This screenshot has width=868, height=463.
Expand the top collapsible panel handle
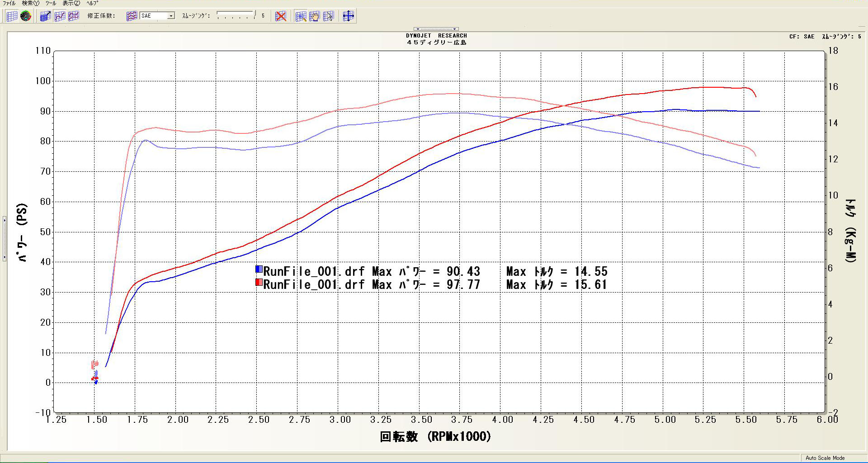[x=436, y=29]
